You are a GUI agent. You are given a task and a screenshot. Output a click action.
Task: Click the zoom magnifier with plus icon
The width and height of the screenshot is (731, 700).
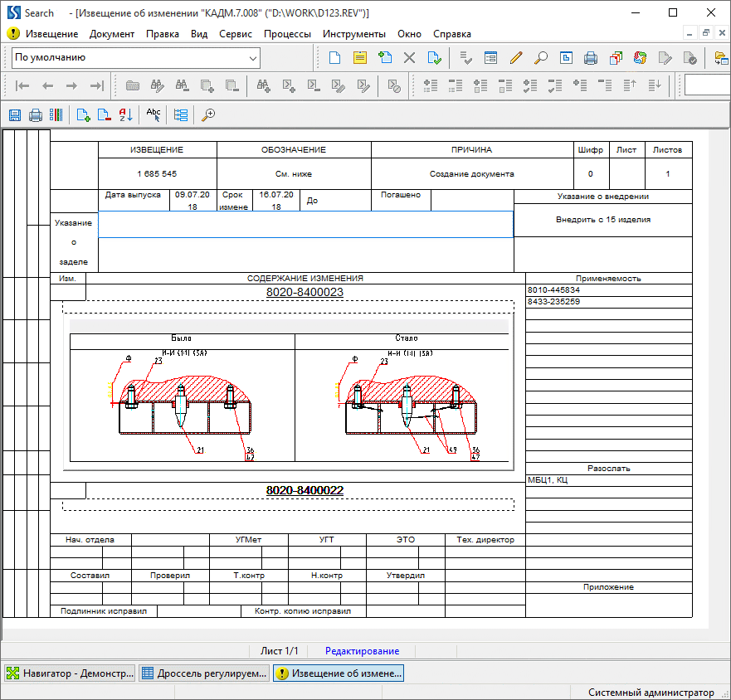pyautogui.click(x=208, y=115)
